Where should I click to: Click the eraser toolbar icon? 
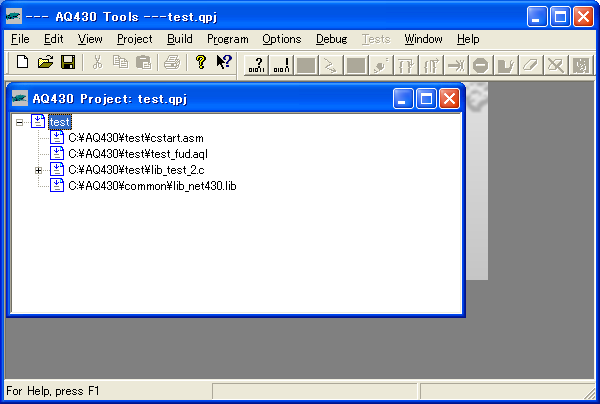[531, 65]
